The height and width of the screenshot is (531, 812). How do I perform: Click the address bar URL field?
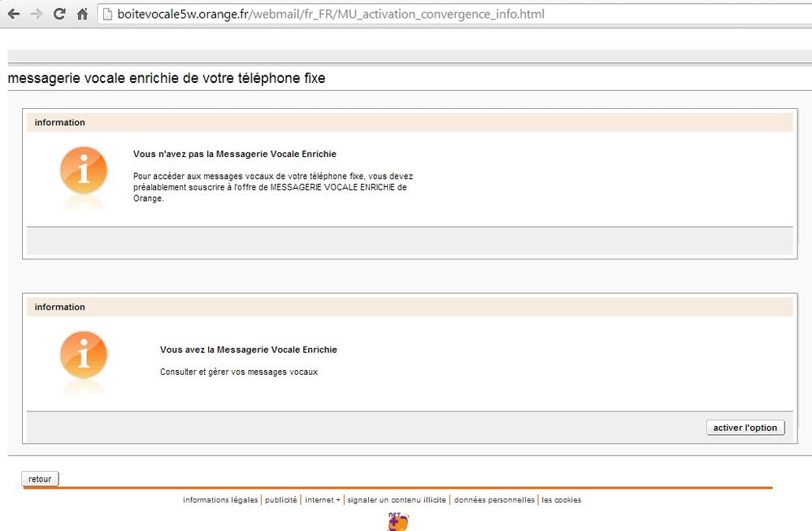pyautogui.click(x=454, y=14)
